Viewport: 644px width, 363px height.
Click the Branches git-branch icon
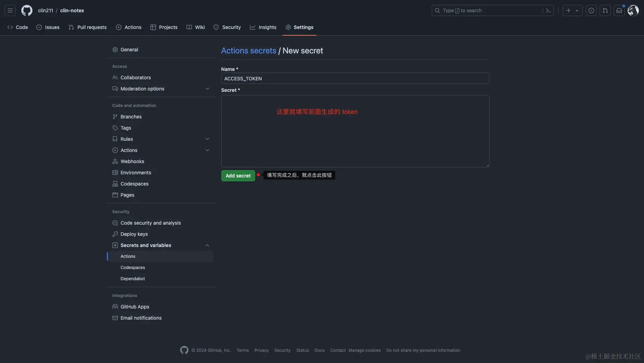pyautogui.click(x=115, y=117)
